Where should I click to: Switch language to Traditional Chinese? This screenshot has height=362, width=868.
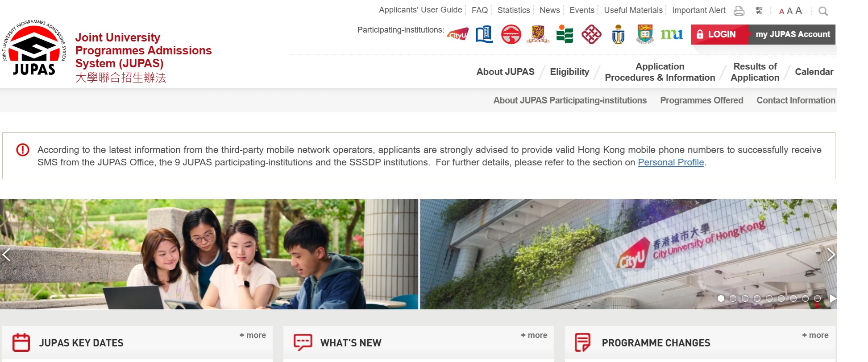point(759,11)
